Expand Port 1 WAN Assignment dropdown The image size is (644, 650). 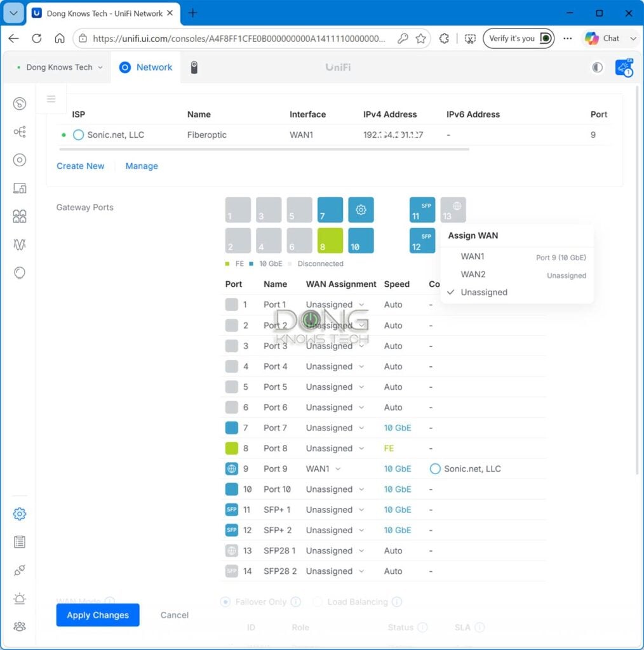[335, 305]
